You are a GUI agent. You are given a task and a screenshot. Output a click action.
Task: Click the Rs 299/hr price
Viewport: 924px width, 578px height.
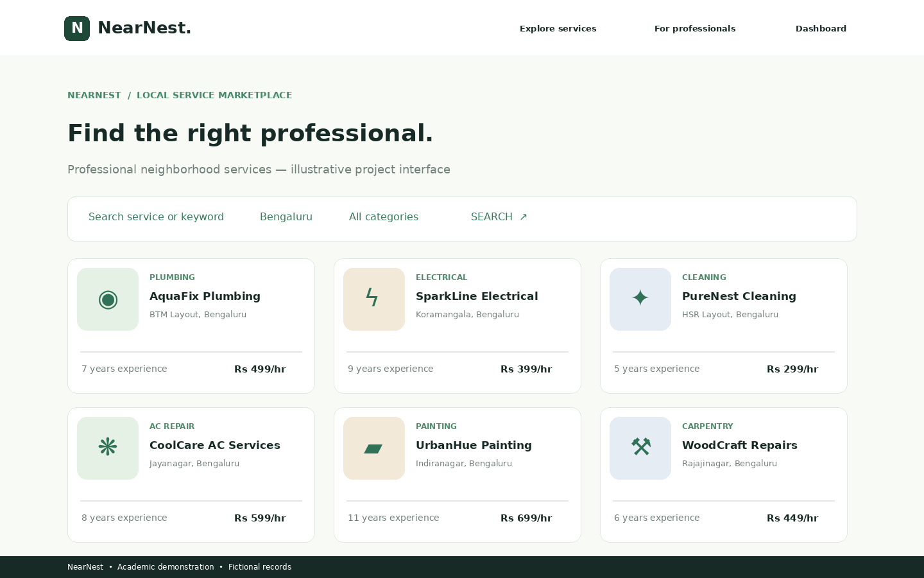792,369
